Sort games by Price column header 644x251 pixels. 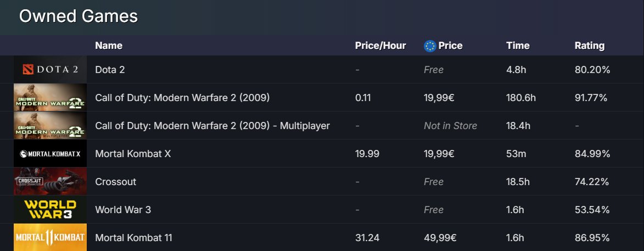point(450,46)
